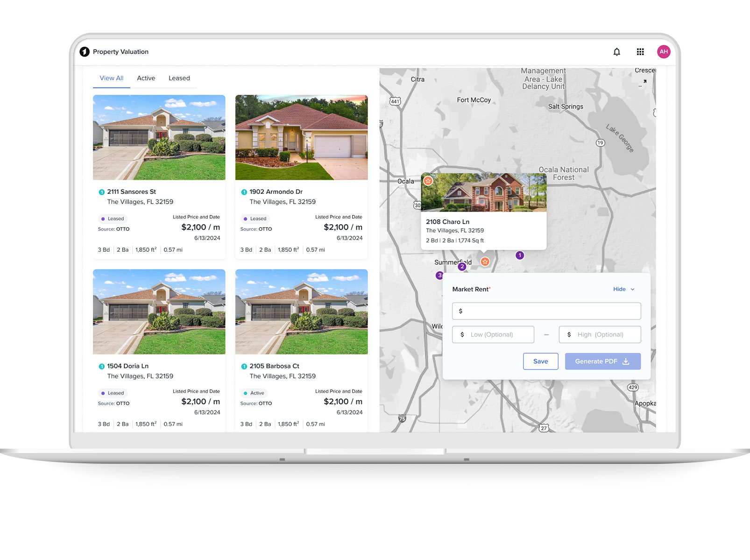Select purple map marker number 1
Screen dimensions: 750x560
[520, 255]
